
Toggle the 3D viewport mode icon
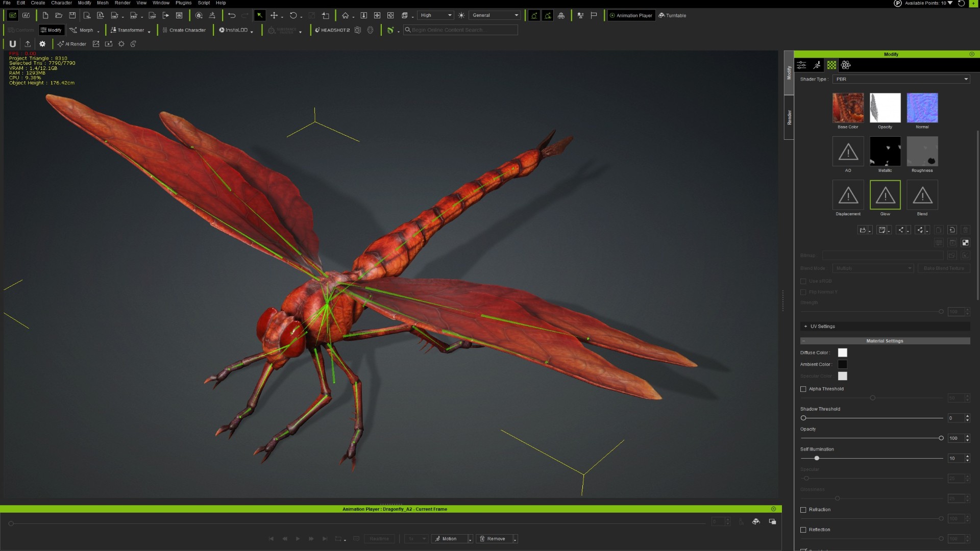click(13, 15)
